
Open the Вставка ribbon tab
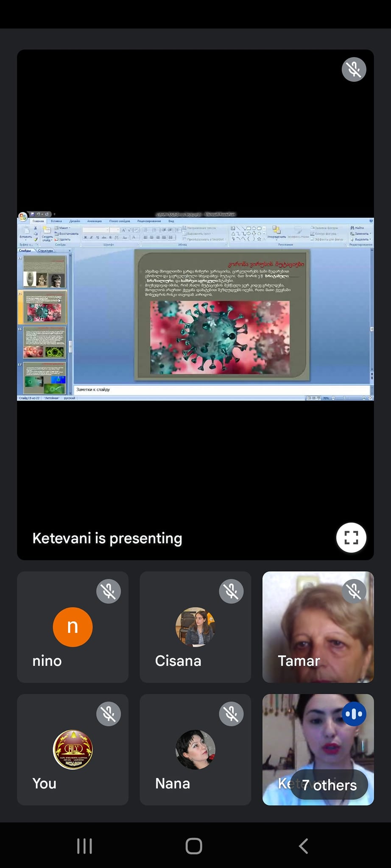tap(56, 221)
